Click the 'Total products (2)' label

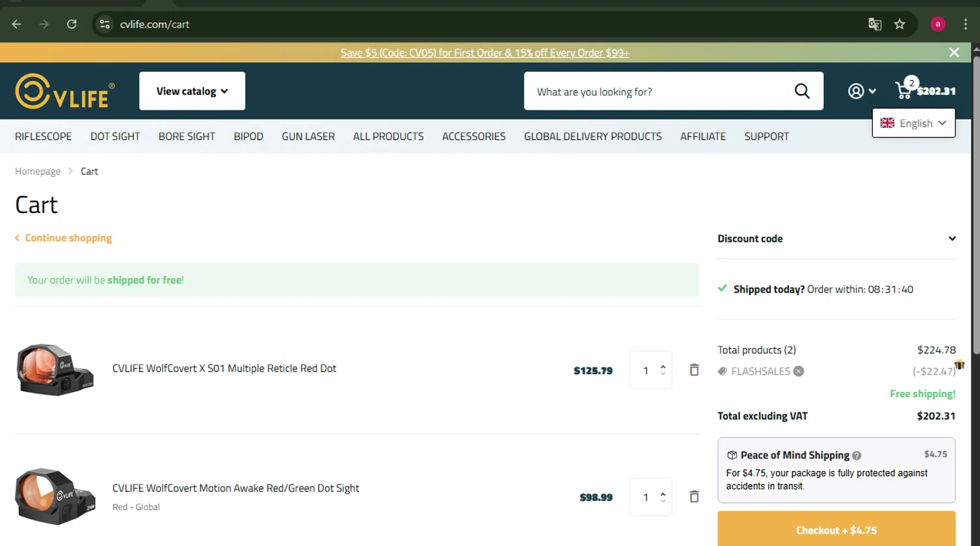pos(757,350)
